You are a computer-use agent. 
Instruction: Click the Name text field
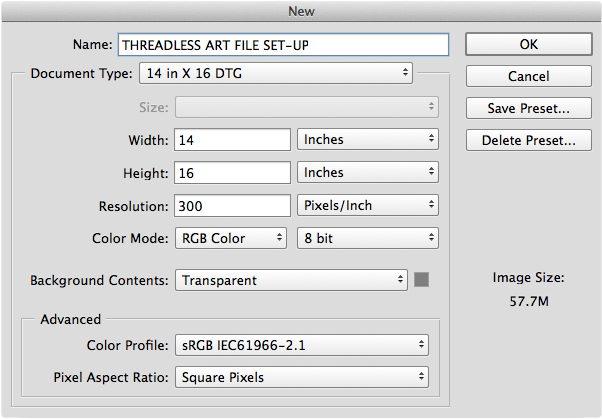(282, 45)
